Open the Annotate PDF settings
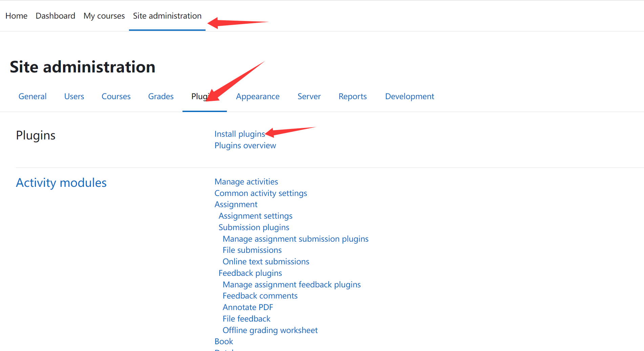644x351 pixels. 248,307
